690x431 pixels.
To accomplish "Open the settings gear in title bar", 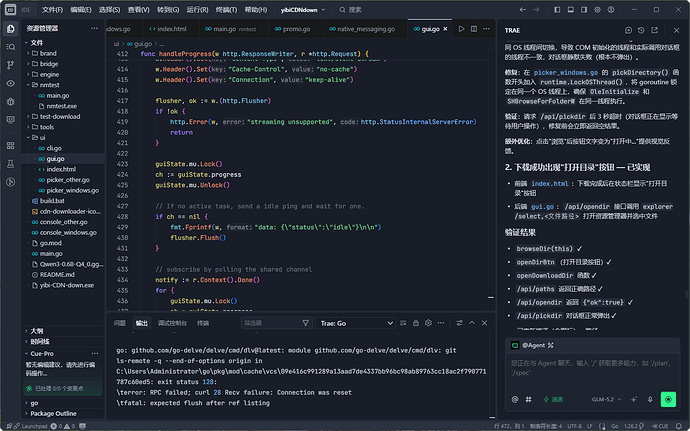I will click(x=597, y=10).
